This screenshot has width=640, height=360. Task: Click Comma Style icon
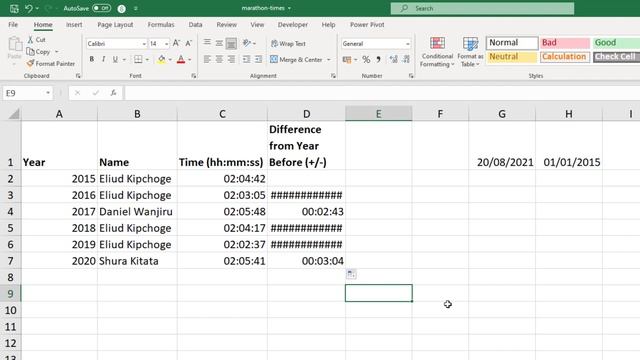[378, 60]
